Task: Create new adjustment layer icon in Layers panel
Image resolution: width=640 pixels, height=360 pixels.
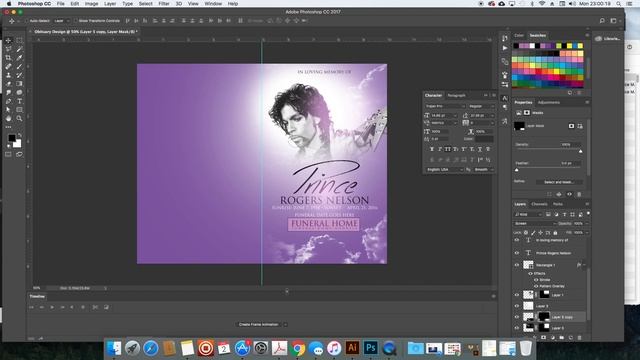Action: (x=552, y=338)
